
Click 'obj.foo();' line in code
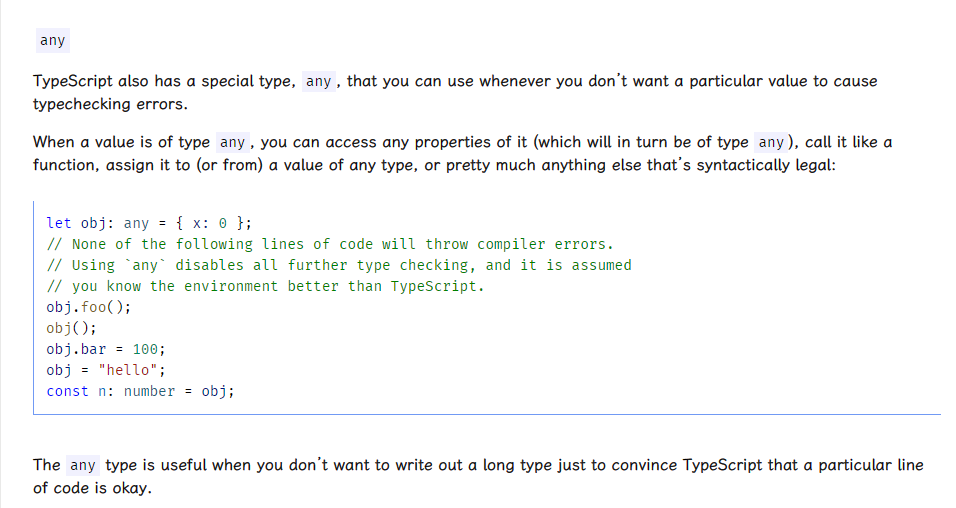89,307
